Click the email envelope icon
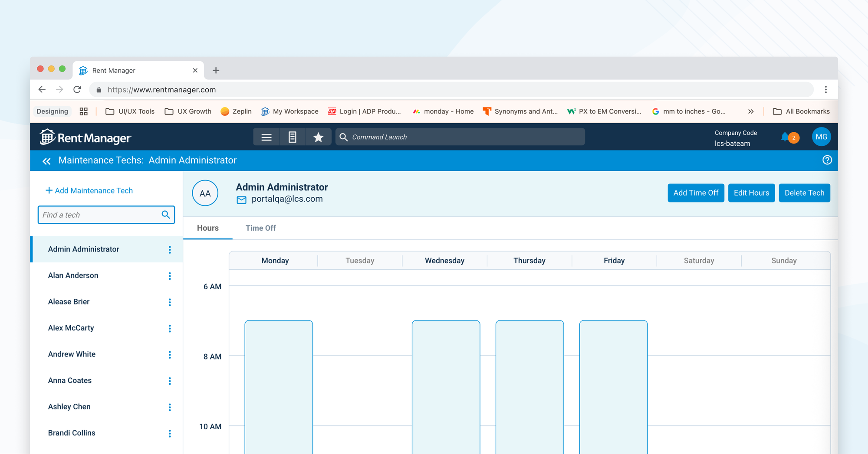 coord(241,199)
